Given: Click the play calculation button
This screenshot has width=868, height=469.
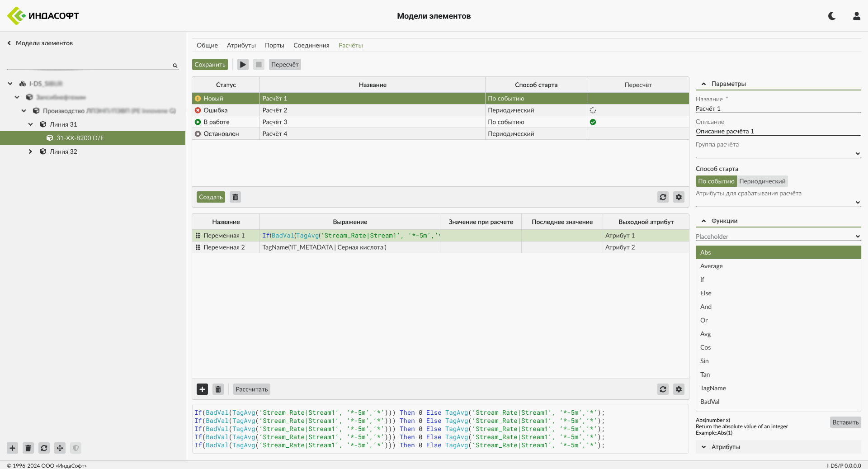Looking at the screenshot, I should pyautogui.click(x=243, y=65).
